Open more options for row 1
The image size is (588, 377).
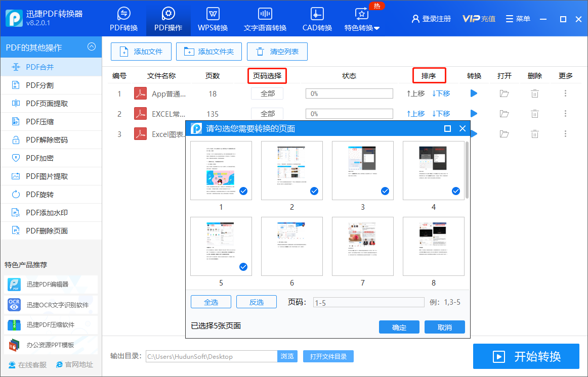(566, 93)
